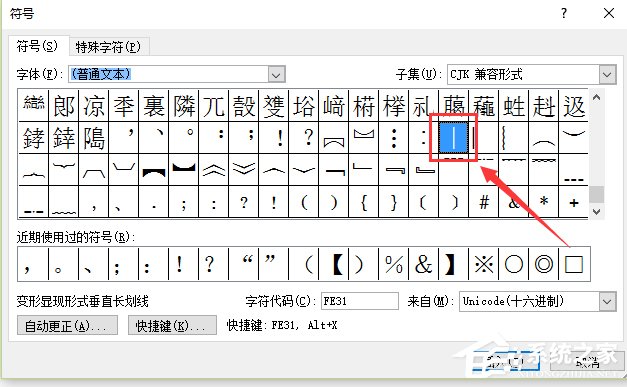Click the 字符代码 input field showing FE31
This screenshot has width=627, height=387.
coord(360,301)
